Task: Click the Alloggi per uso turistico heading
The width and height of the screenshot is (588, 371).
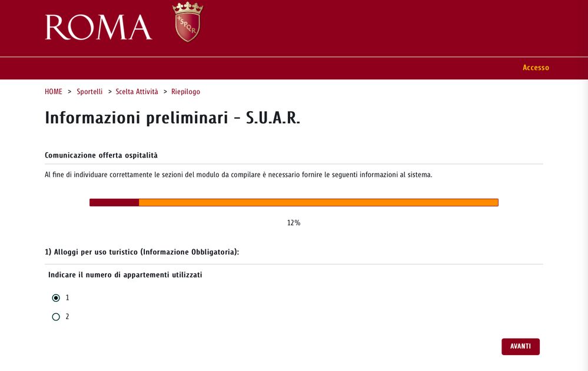Action: click(142, 252)
